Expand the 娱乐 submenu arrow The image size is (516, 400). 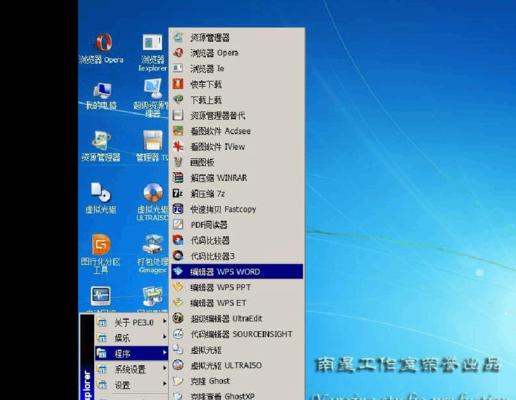[164, 337]
